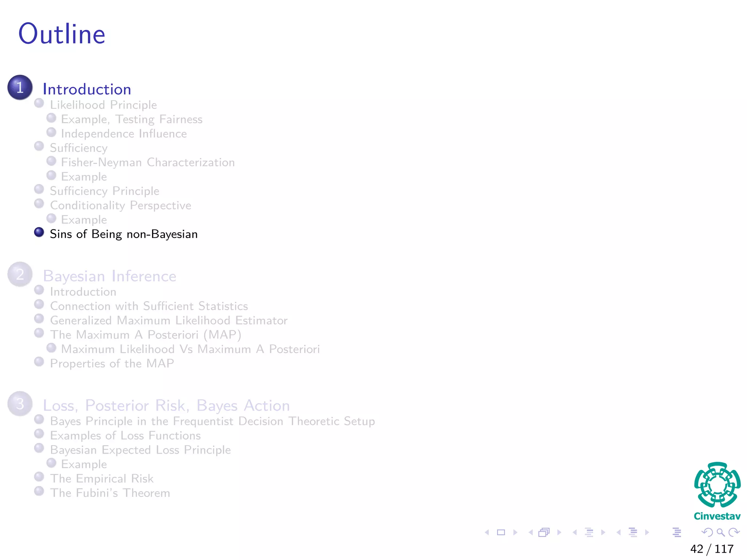Click the search magnifier icon
Viewport: 747px width, 560px height.
coord(720,532)
